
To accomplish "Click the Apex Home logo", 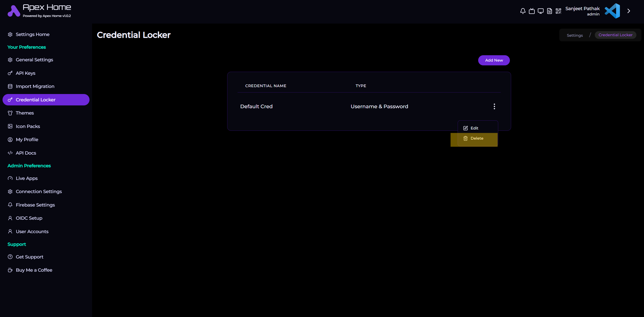I will 14,11.
